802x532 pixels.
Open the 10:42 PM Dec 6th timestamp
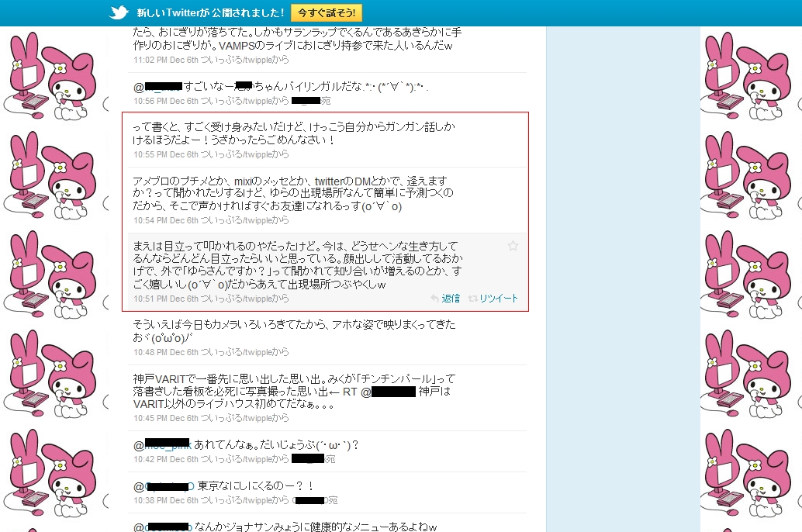(x=166, y=459)
